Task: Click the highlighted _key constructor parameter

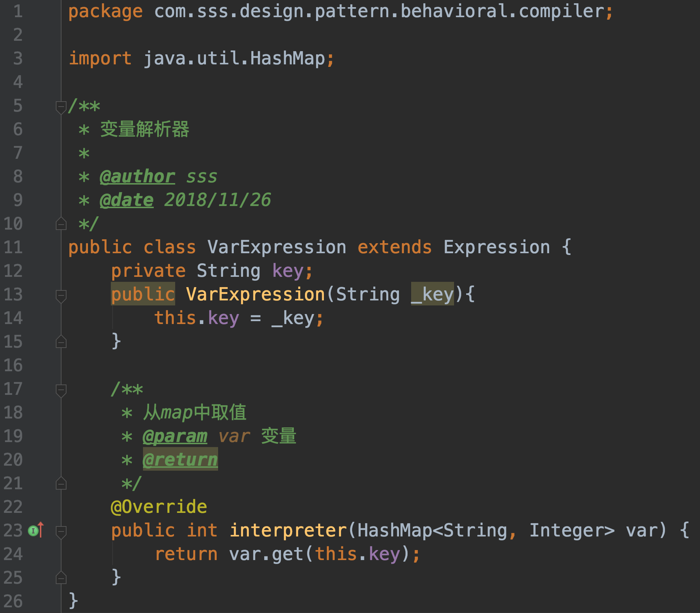Action: (432, 295)
